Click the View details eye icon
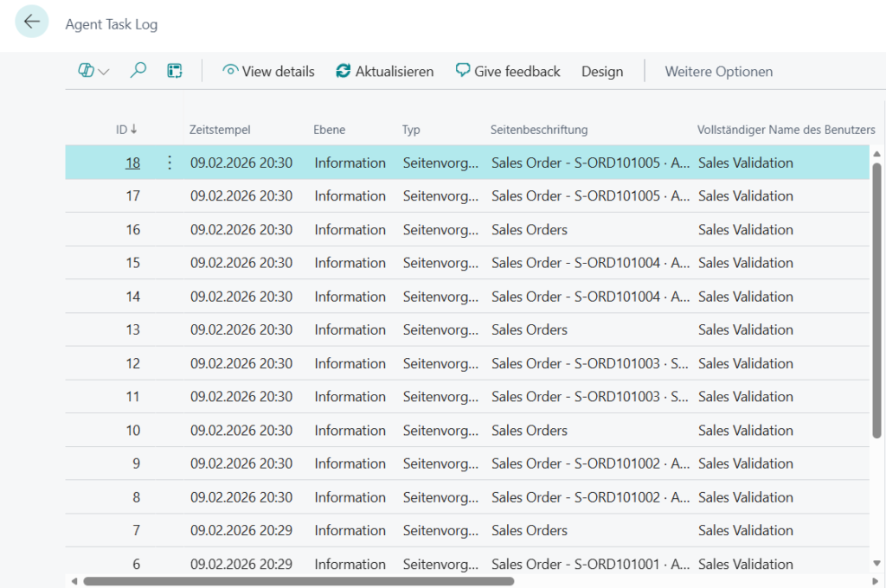886x588 pixels. (230, 72)
